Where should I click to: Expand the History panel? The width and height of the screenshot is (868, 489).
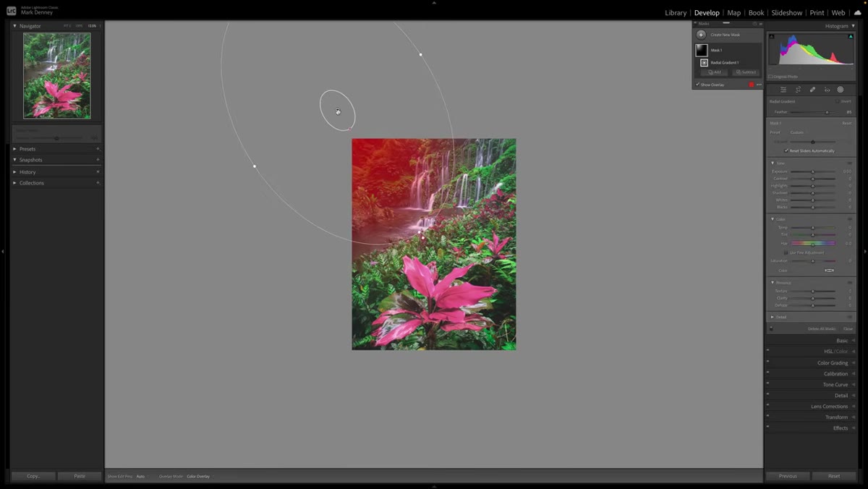click(x=14, y=172)
